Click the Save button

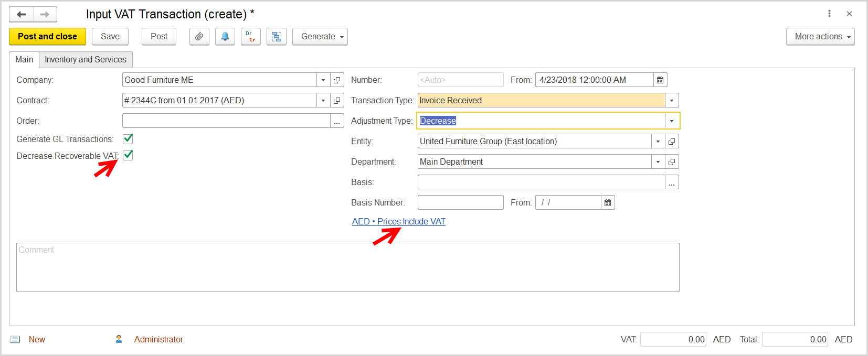click(110, 37)
